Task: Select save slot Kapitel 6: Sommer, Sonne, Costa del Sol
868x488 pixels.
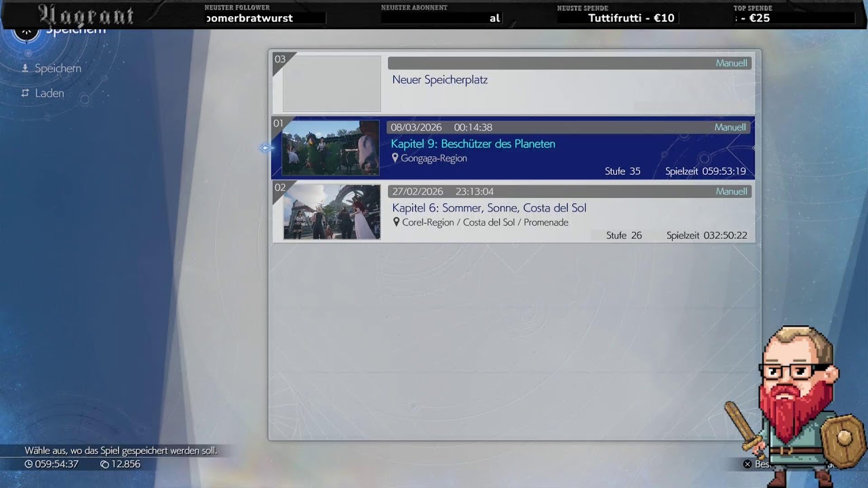Action: click(513, 211)
